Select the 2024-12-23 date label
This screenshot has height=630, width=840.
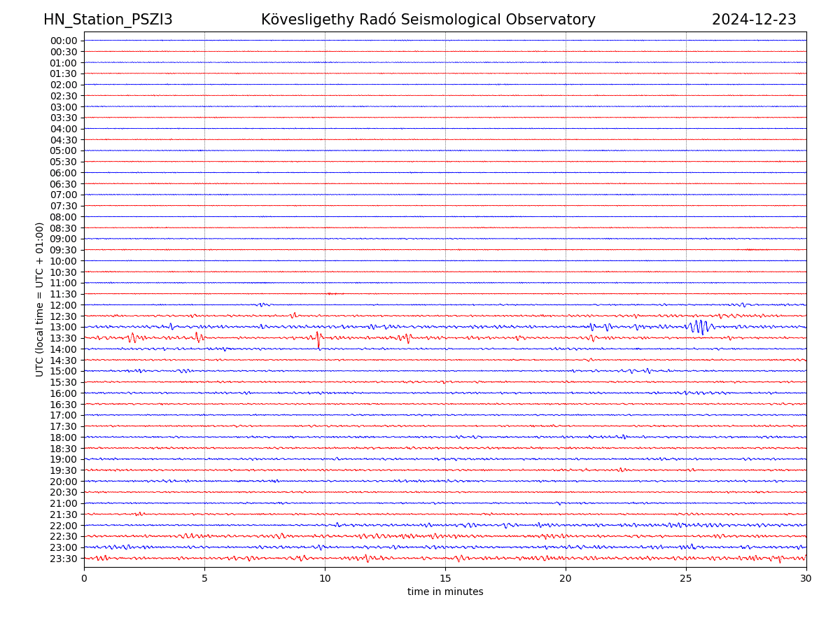[x=754, y=20]
